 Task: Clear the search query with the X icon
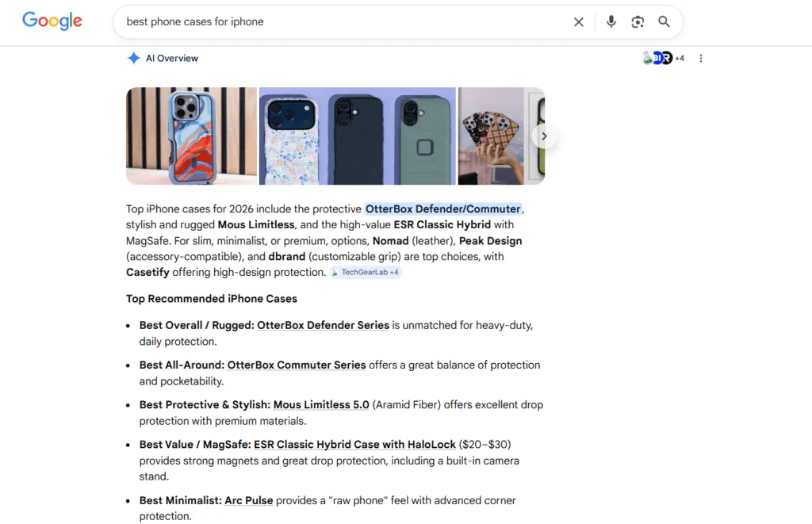578,21
